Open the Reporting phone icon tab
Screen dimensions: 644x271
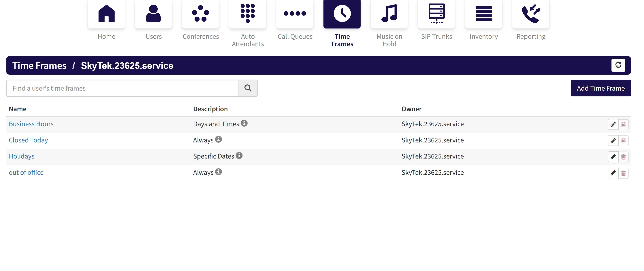point(530,14)
